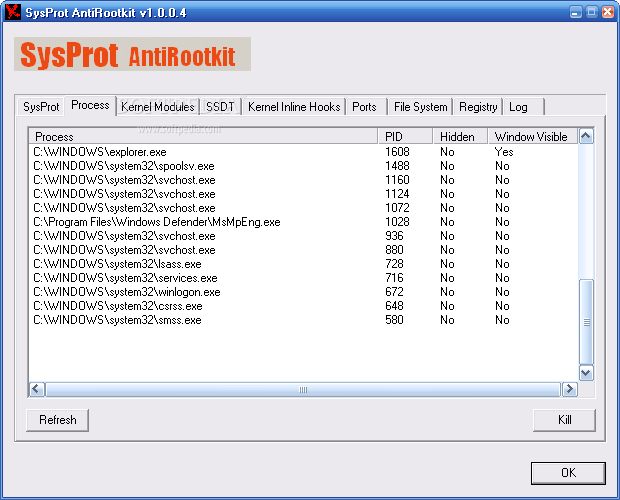This screenshot has height=500, width=620.
Task: Sort by the PID column header
Action: pos(405,136)
